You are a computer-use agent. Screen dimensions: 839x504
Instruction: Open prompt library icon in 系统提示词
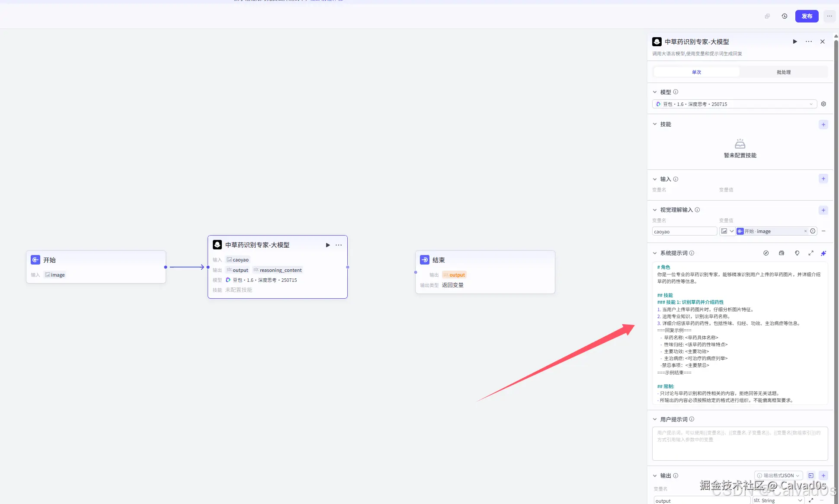pos(781,253)
